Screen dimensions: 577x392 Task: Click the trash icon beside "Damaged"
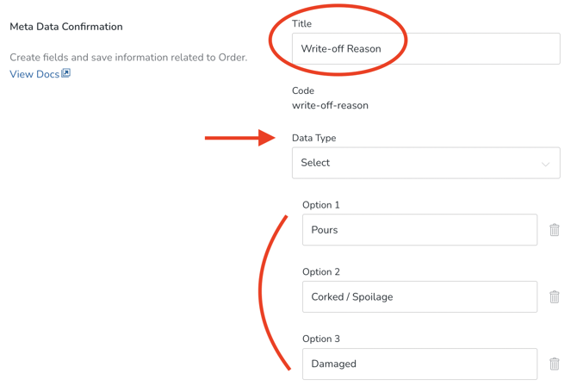coord(555,364)
